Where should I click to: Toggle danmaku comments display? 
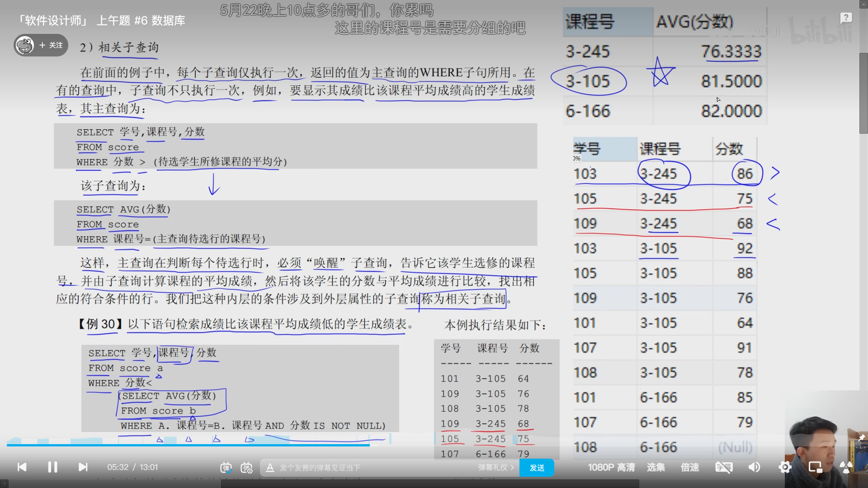point(226,468)
